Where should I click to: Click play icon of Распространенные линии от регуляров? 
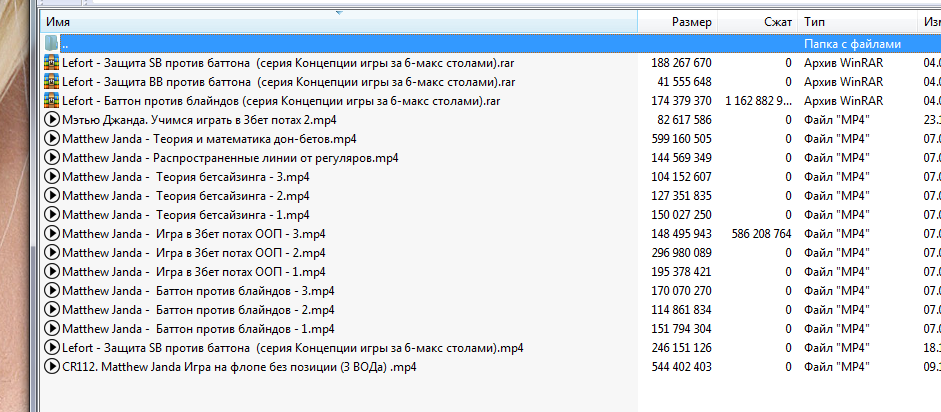(x=52, y=158)
